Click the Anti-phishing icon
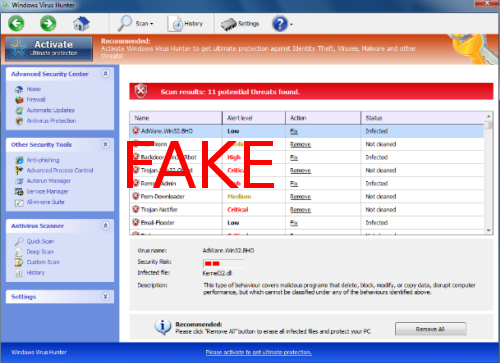 [x=19, y=160]
